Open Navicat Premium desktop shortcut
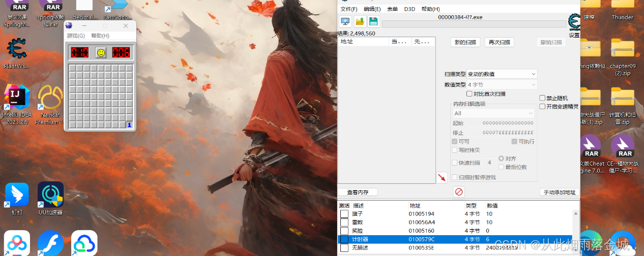The height and width of the screenshot is (256, 644). coord(50,104)
